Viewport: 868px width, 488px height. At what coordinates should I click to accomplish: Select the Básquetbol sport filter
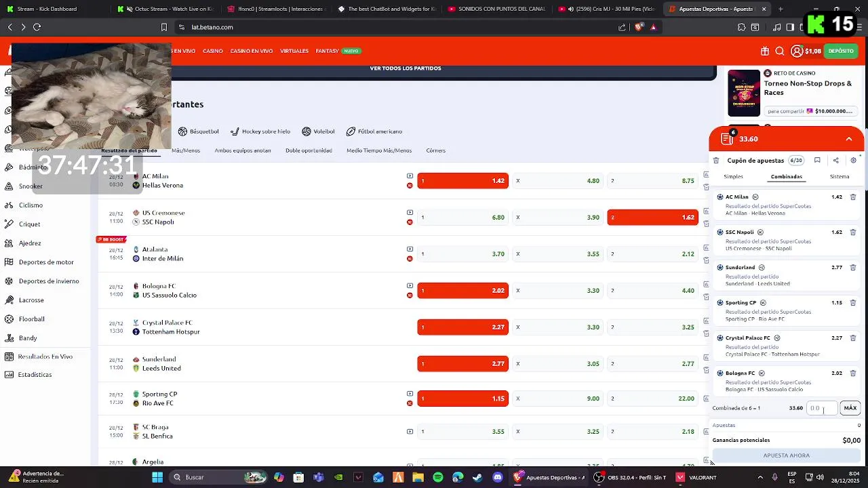point(199,131)
